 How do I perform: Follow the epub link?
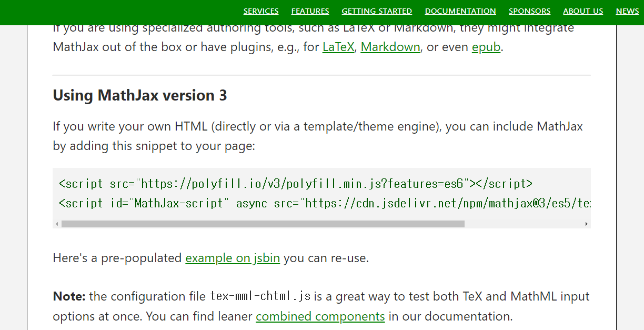tap(486, 47)
